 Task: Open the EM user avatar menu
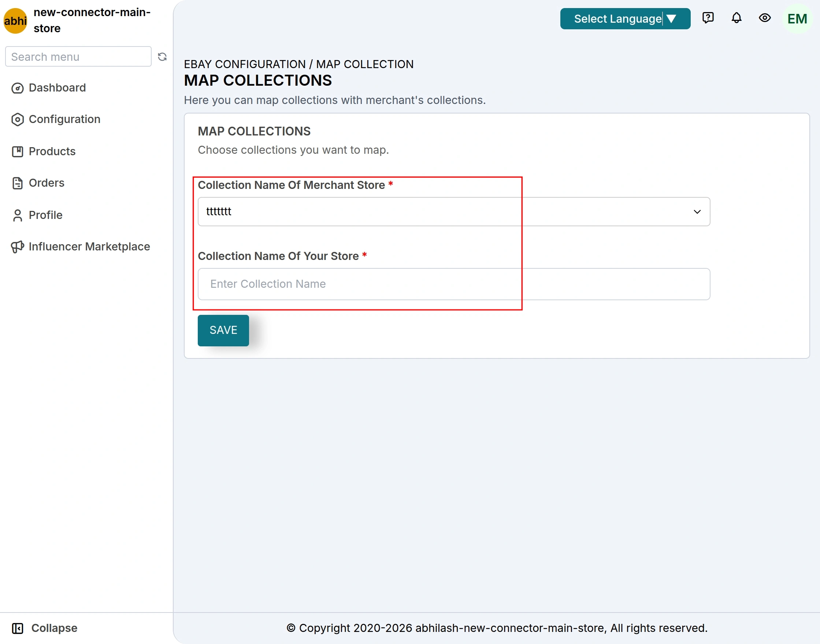coord(797,18)
